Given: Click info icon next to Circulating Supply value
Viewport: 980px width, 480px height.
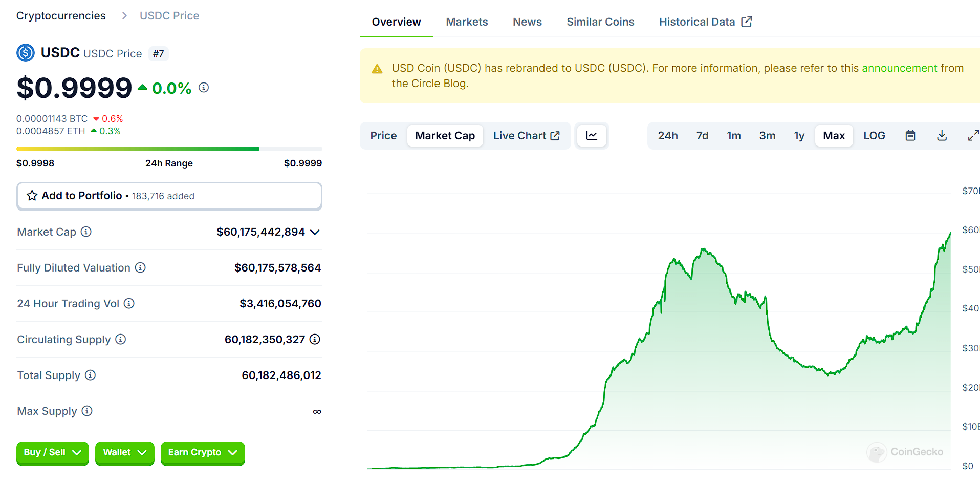Looking at the screenshot, I should (x=315, y=339).
